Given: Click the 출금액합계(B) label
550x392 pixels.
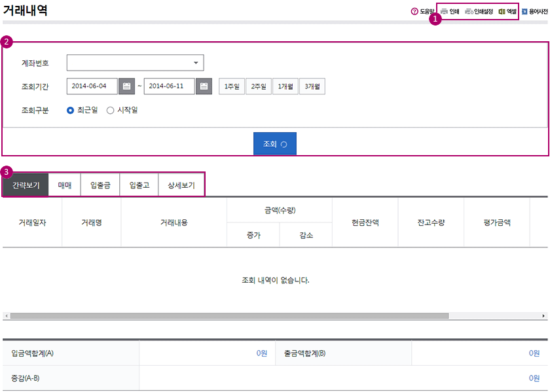Looking at the screenshot, I should click(305, 353).
